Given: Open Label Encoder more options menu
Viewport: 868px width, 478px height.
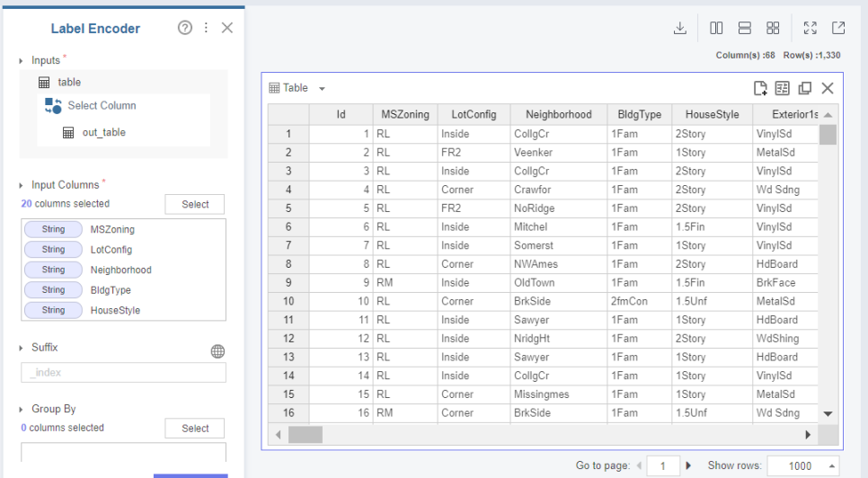Looking at the screenshot, I should click(206, 28).
